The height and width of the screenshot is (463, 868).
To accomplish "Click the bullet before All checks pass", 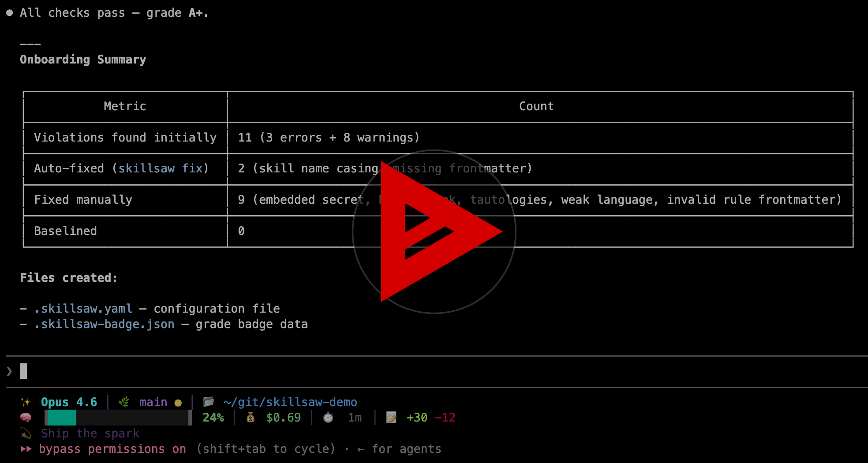I will 9,13.
